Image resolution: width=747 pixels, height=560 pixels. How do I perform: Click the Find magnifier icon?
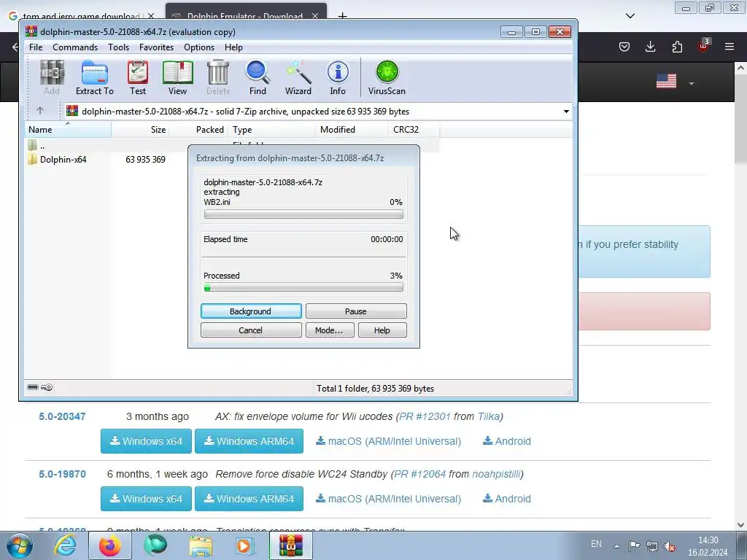(x=258, y=78)
